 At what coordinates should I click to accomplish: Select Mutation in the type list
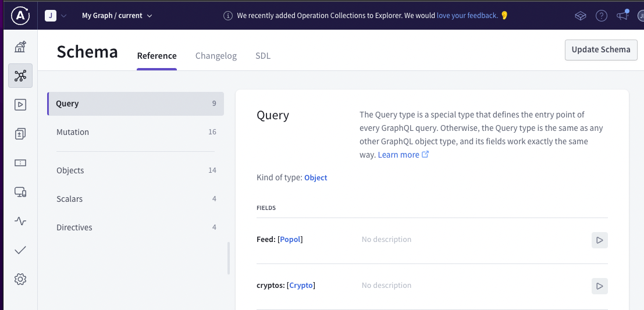[136, 132]
